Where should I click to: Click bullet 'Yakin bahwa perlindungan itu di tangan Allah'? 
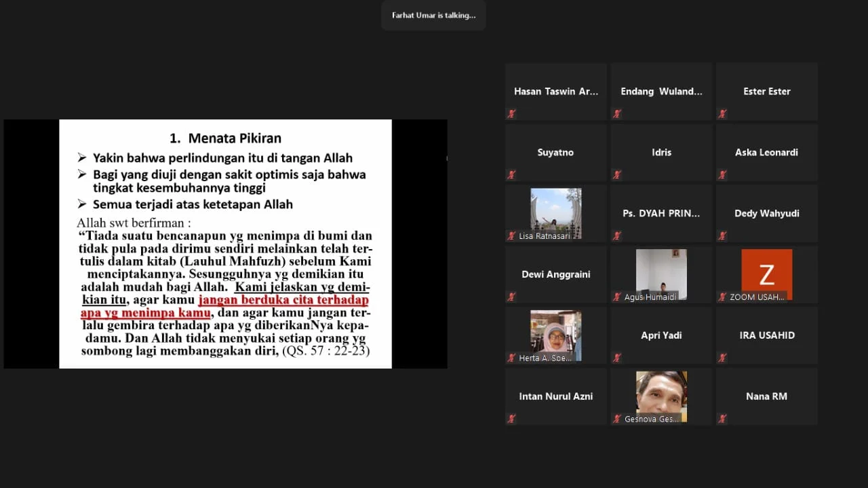point(222,158)
